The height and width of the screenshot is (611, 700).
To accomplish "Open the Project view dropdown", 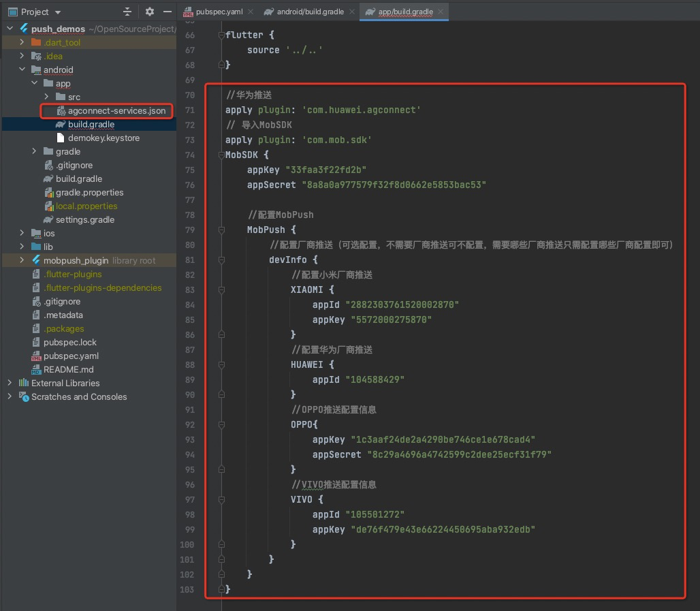I will tap(57, 12).
